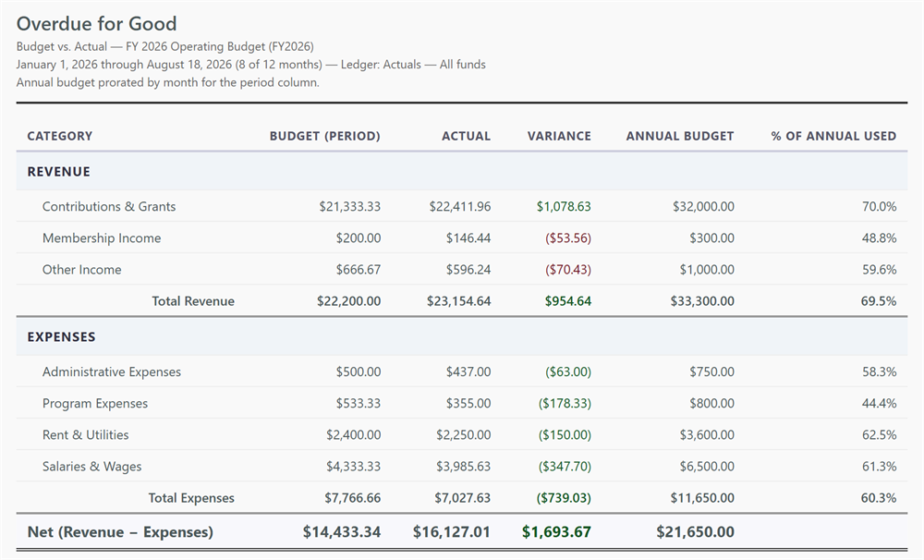Click the CATEGORY column header
The image size is (924, 560).
coord(60,136)
